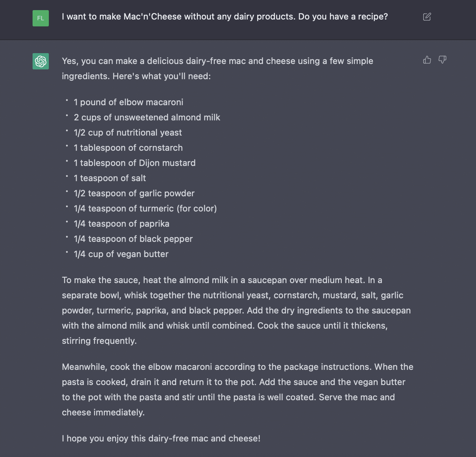Click the ChatGPT logo avatar

(41, 61)
